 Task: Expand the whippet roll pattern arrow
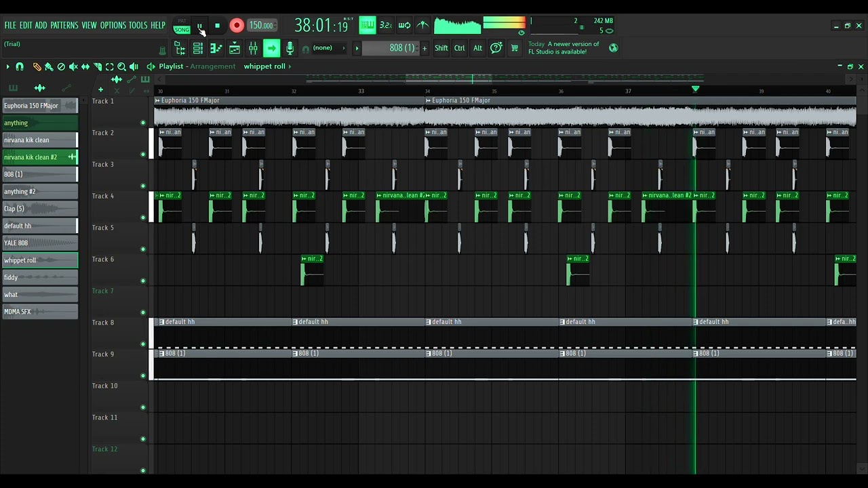290,66
